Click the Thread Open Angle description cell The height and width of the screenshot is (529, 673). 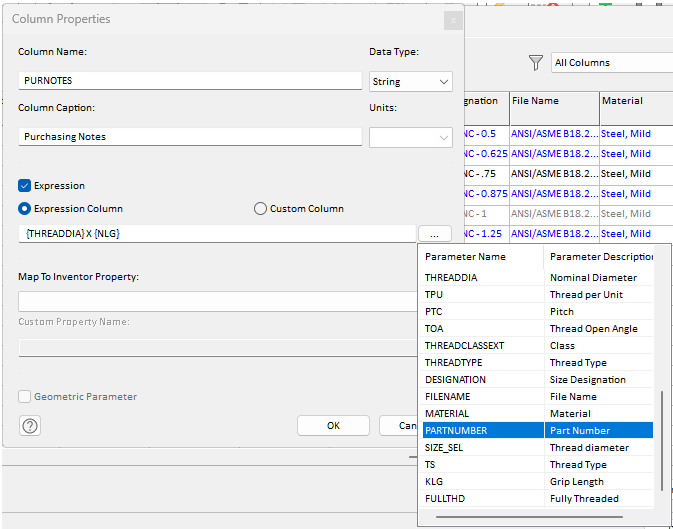point(599,328)
